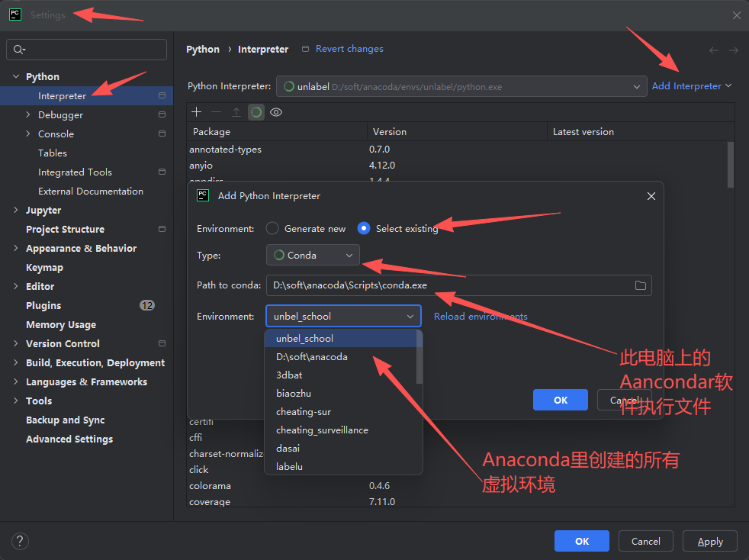Viewport: 749px width, 560px height.
Task: Click the back navigation arrow
Action: (x=714, y=50)
